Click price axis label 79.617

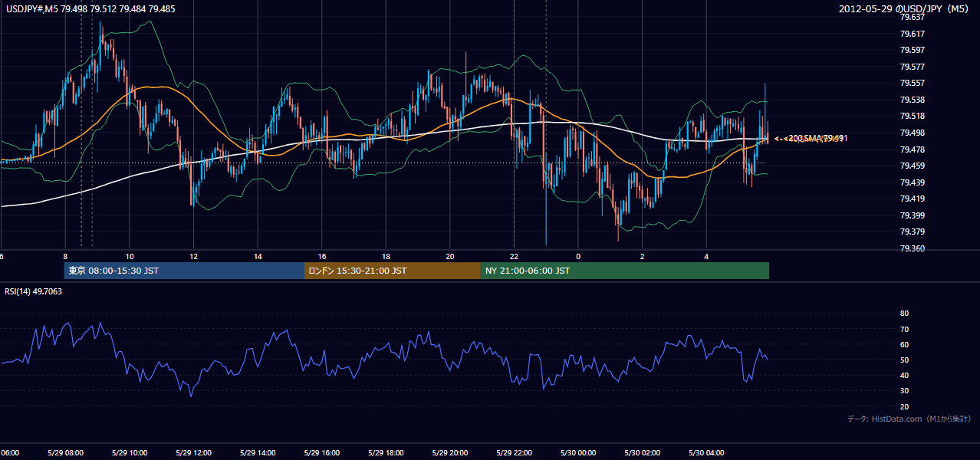[913, 33]
